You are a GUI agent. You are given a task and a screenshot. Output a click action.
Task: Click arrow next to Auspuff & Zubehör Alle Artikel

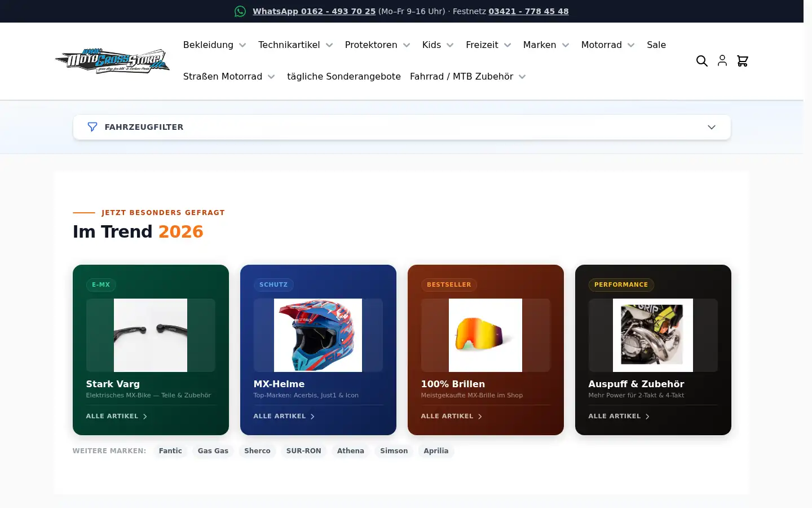click(647, 417)
